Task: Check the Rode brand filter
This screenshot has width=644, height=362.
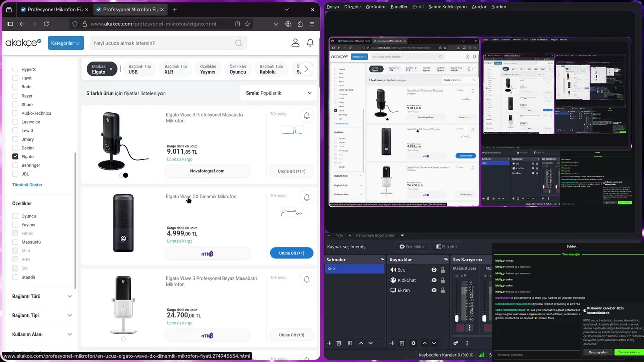Action: (15, 87)
